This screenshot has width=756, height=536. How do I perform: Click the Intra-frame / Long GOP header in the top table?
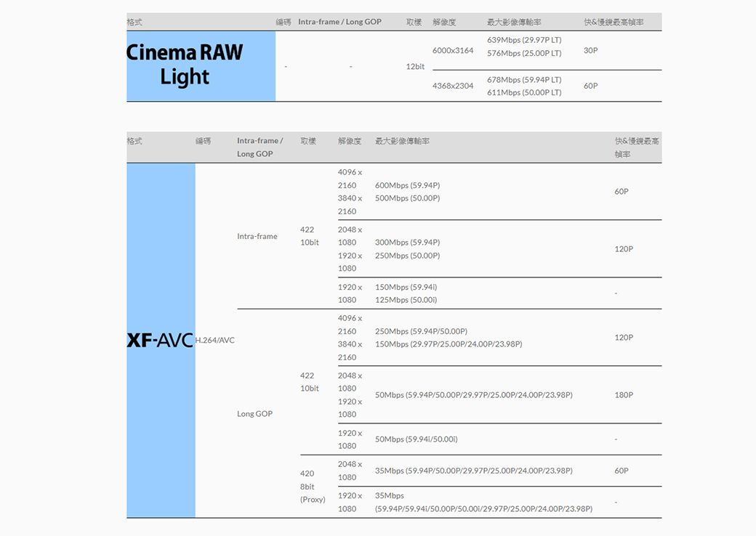coord(339,22)
